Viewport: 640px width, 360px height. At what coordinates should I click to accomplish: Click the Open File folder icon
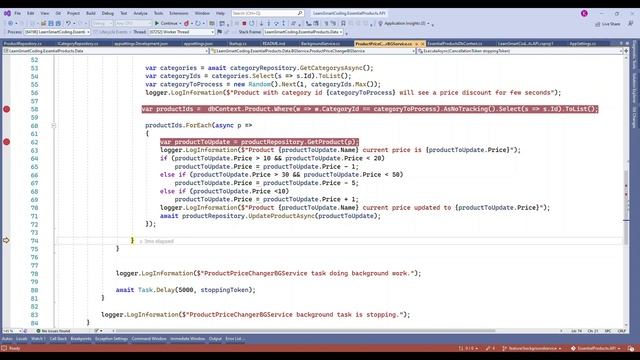pos(43,23)
